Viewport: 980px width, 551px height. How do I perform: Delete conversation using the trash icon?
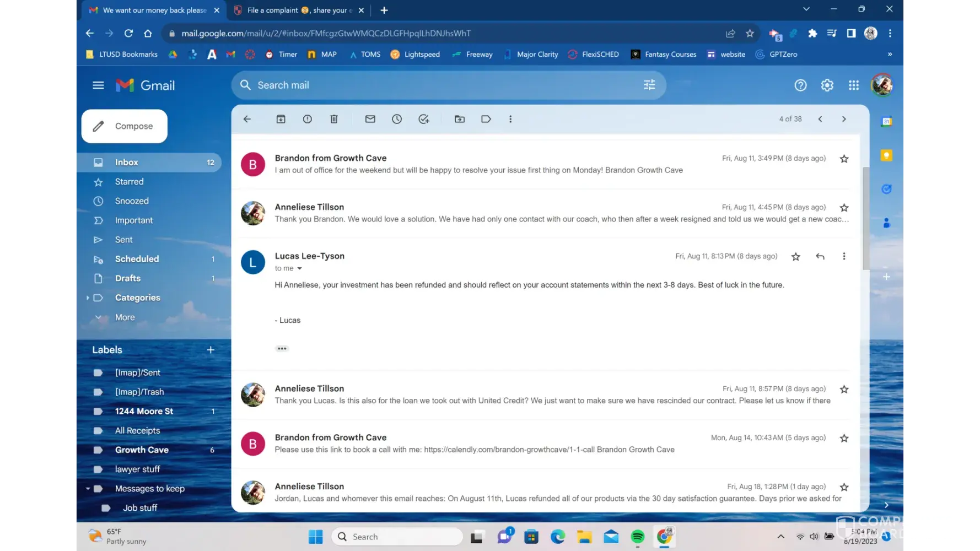tap(333, 119)
